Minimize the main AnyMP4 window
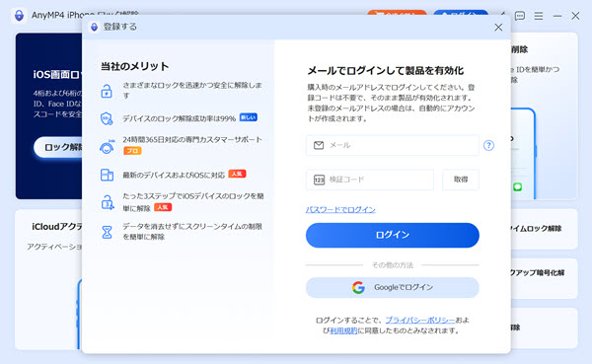592x364 pixels. point(557,16)
